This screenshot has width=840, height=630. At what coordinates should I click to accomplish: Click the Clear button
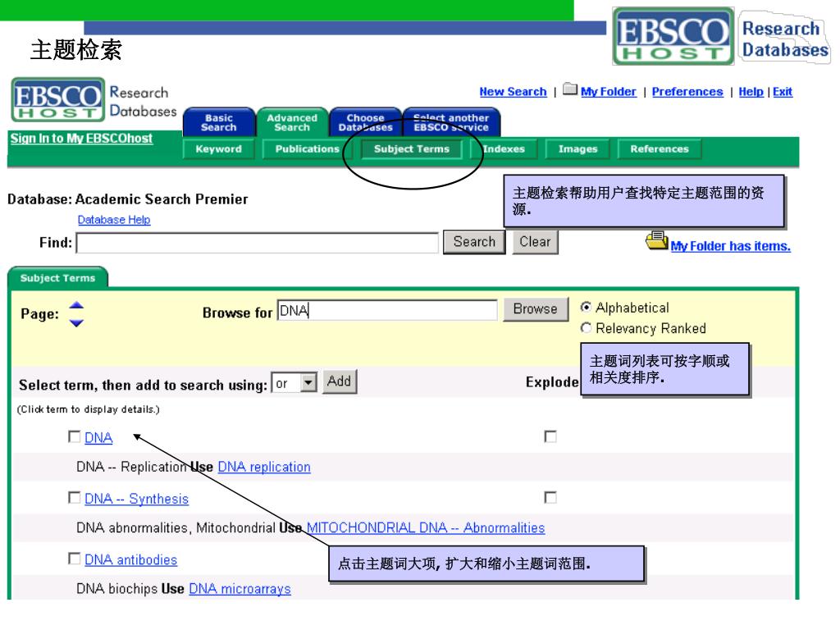click(x=535, y=242)
